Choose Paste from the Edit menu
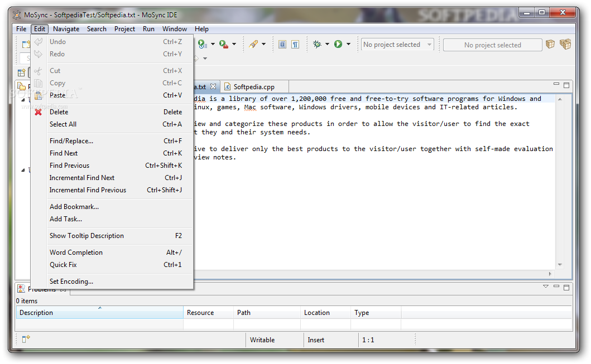The width and height of the screenshot is (591, 364). pos(112,95)
